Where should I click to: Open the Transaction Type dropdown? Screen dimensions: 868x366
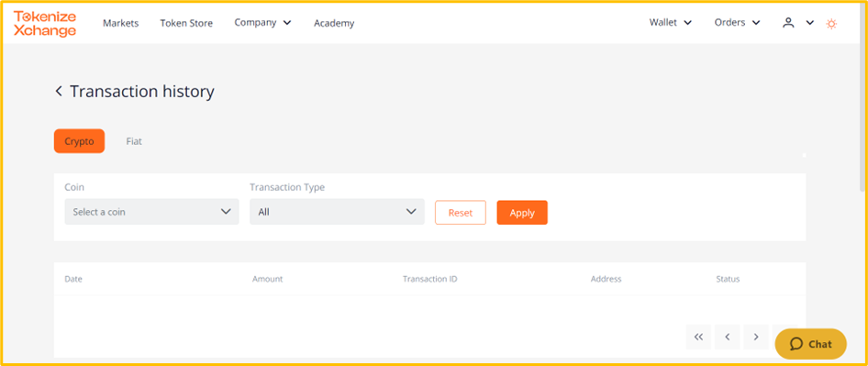337,212
